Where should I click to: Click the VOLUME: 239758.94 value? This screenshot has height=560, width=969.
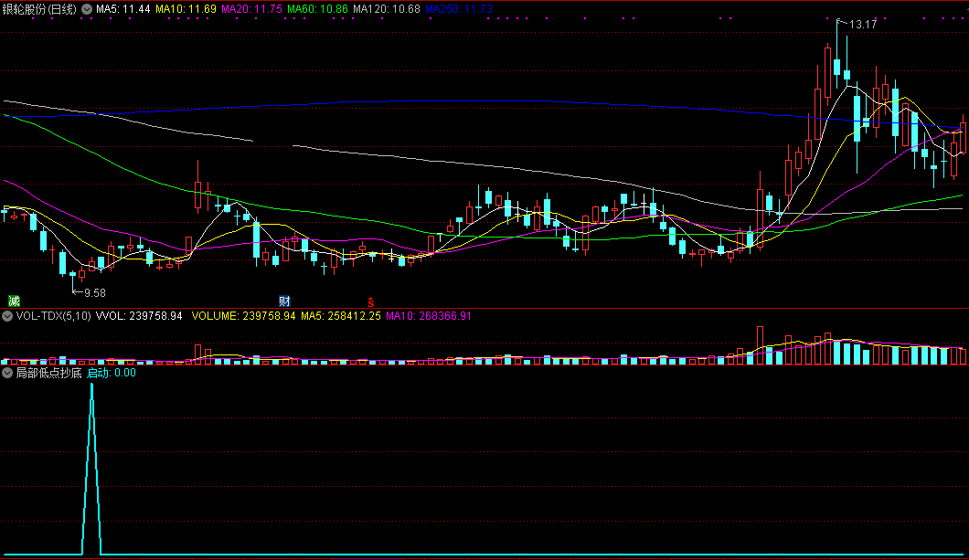click(243, 316)
